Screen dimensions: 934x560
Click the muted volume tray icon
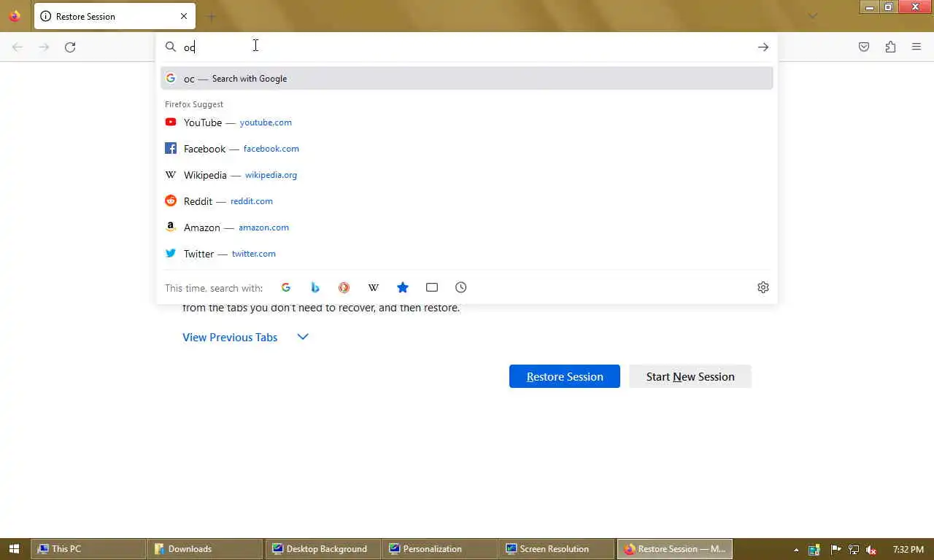[x=870, y=550]
